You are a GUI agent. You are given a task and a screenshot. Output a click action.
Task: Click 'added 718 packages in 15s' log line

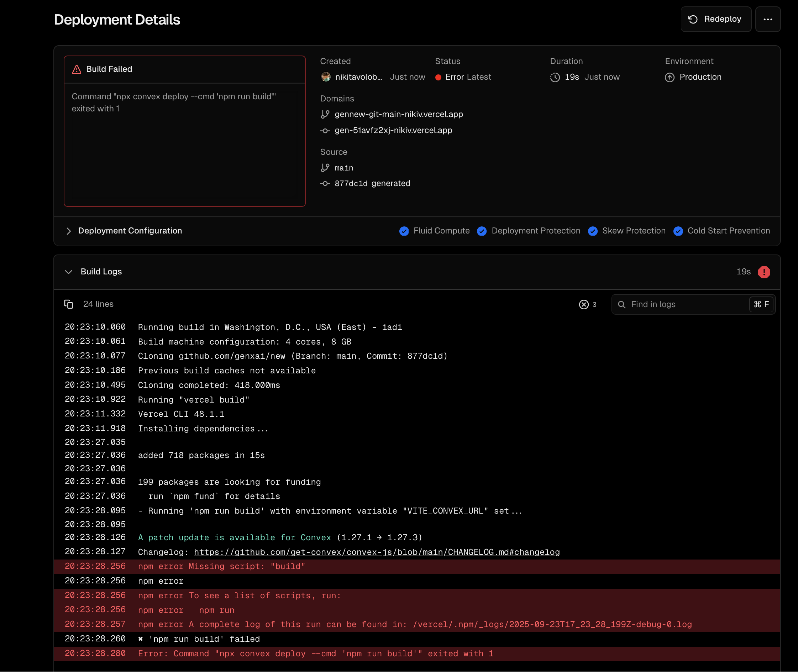point(417,455)
